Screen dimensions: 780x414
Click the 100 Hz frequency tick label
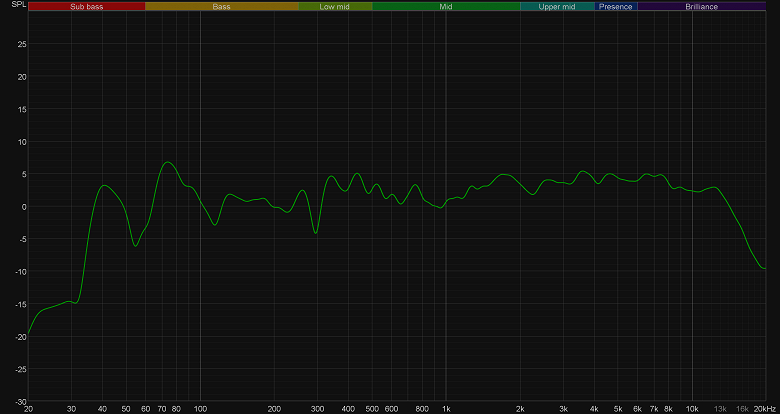pos(200,409)
